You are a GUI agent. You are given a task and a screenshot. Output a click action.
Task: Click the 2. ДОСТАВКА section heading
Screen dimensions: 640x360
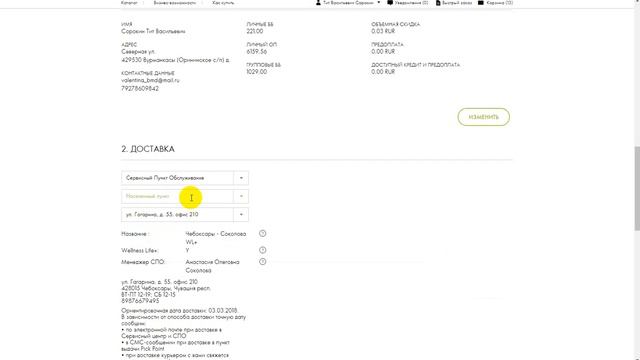coord(148,149)
